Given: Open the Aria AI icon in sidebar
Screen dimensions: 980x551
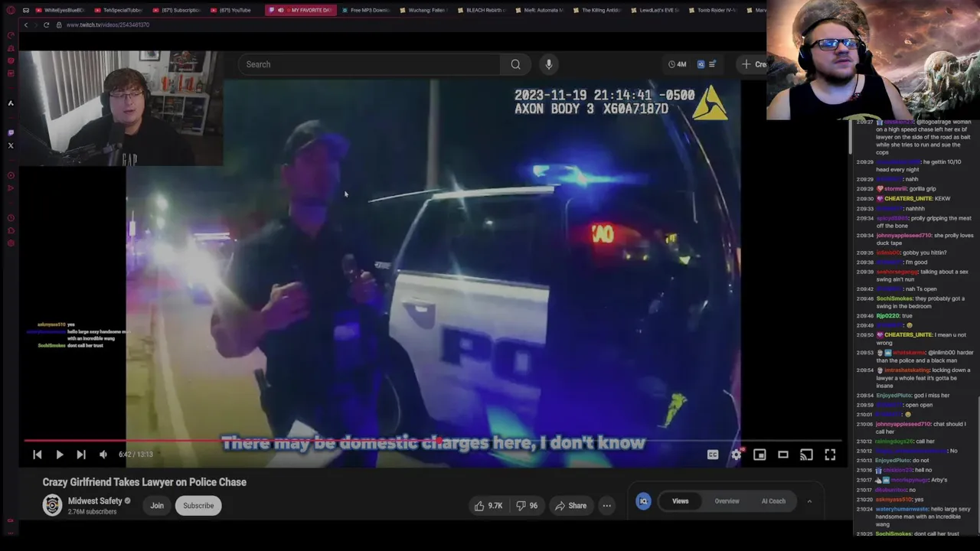Looking at the screenshot, I should [x=11, y=103].
